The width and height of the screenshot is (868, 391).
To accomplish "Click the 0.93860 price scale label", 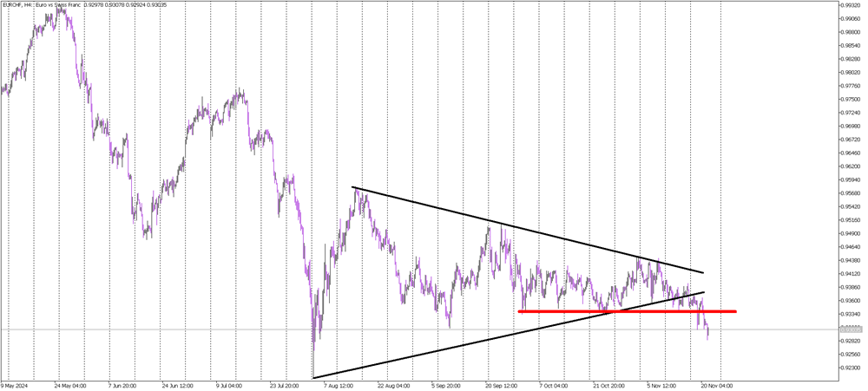I will point(851,288).
